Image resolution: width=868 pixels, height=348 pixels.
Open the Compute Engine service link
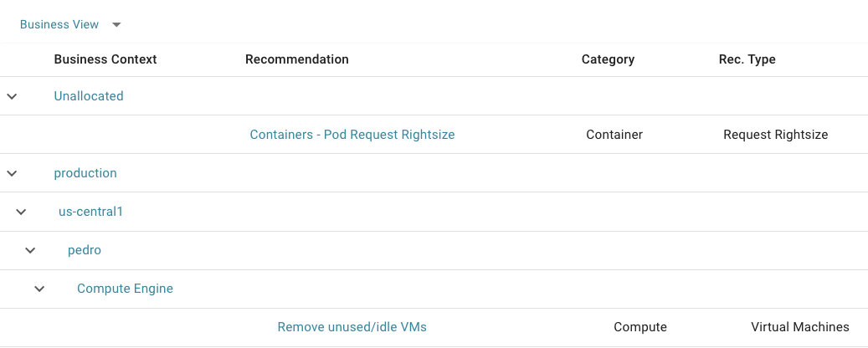point(125,289)
